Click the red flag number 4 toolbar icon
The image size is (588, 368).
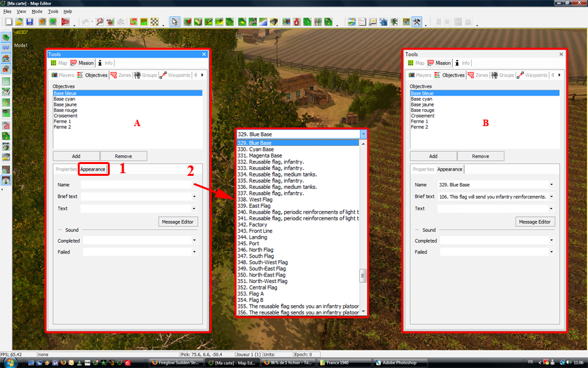(x=297, y=22)
